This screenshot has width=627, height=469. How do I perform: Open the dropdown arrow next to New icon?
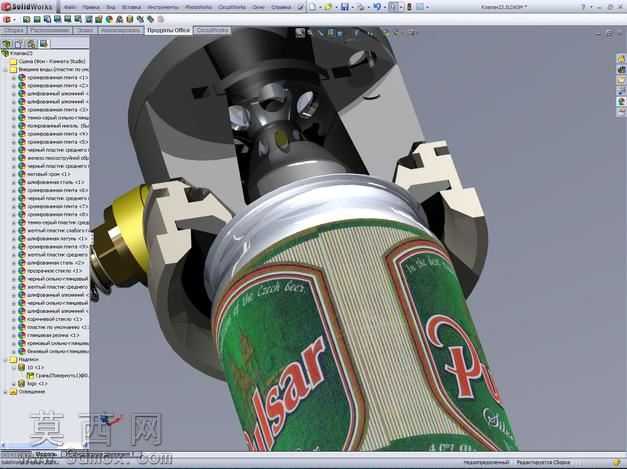(320, 7)
